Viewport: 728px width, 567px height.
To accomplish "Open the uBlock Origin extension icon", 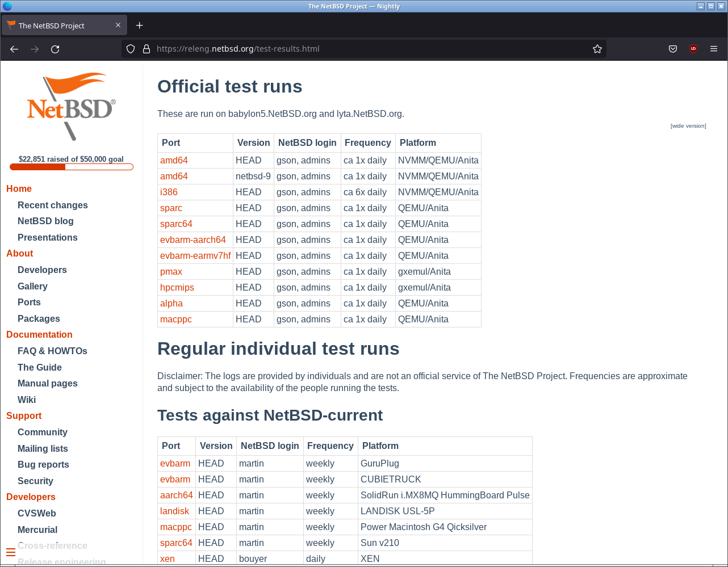I will tap(693, 49).
